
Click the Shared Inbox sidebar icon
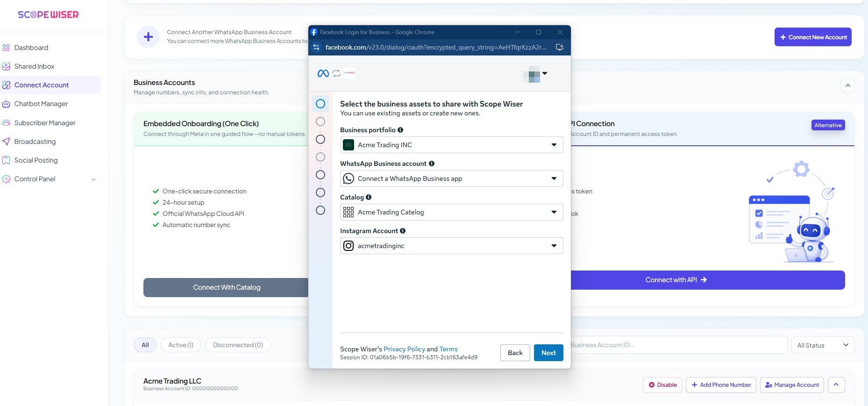click(6, 66)
